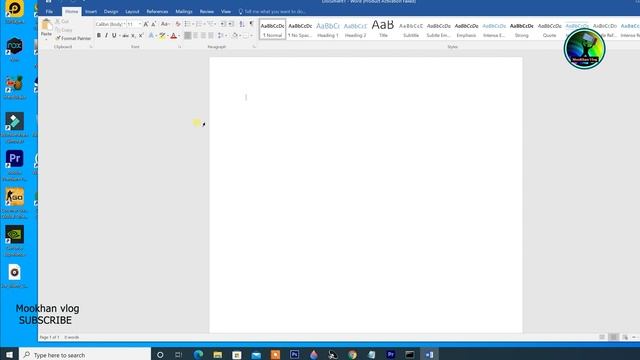Image resolution: width=640 pixels, height=360 pixels.
Task: Toggle show/hide paragraph marks
Action: pos(251,24)
